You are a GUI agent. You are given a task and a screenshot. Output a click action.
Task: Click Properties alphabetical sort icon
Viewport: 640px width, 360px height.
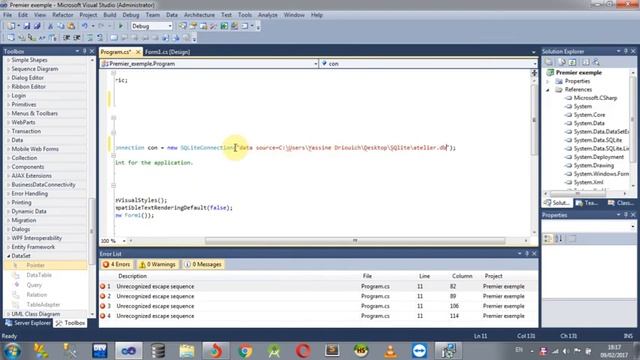[x=559, y=238]
